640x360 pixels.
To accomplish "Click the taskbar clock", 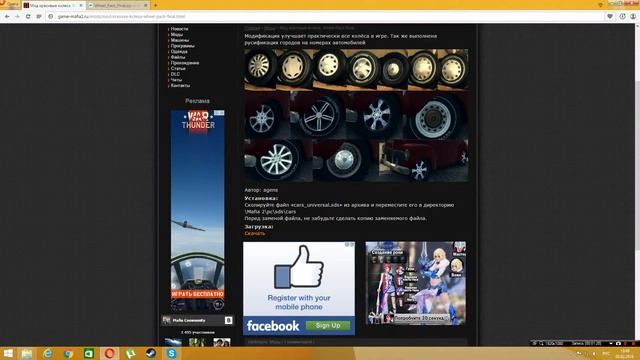I will click(x=624, y=353).
